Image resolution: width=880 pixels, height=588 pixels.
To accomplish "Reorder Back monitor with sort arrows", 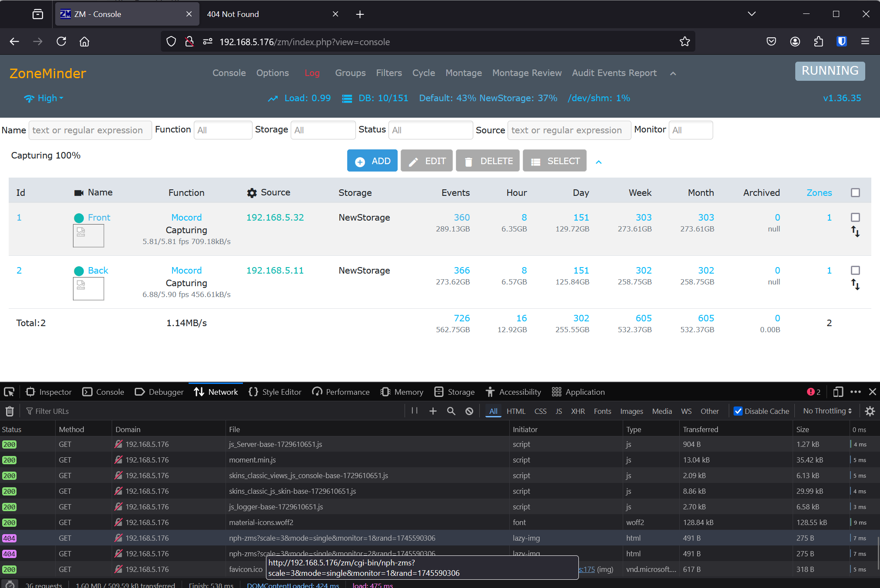I will 855,284.
